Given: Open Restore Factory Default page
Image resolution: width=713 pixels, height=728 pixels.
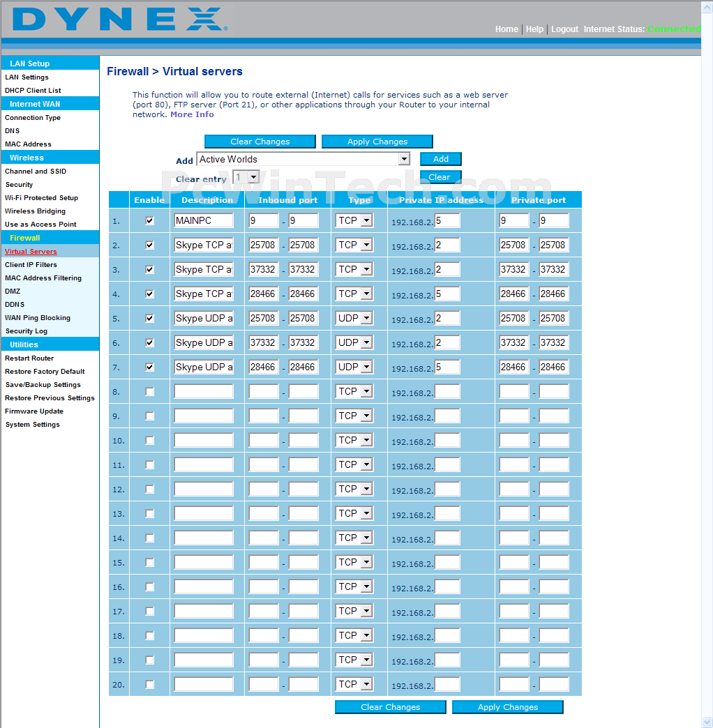Looking at the screenshot, I should (45, 372).
